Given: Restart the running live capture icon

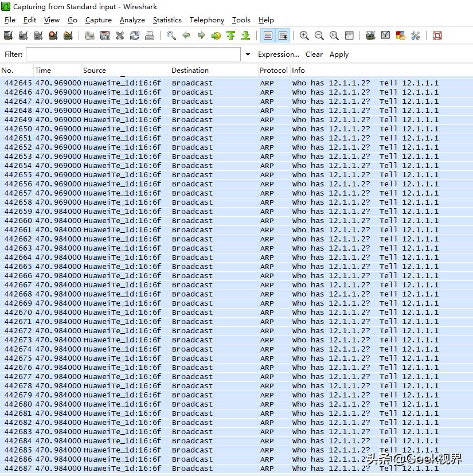Looking at the screenshot, I should [x=68, y=36].
